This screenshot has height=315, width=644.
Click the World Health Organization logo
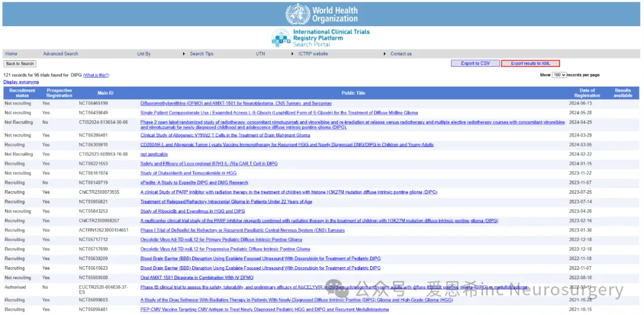click(x=321, y=13)
